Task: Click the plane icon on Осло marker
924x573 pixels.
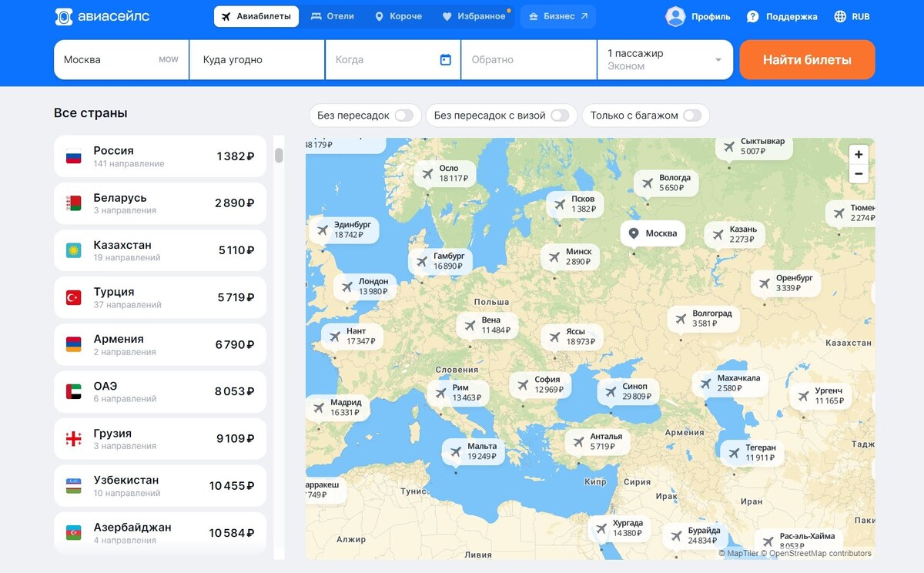Action: pos(427,173)
